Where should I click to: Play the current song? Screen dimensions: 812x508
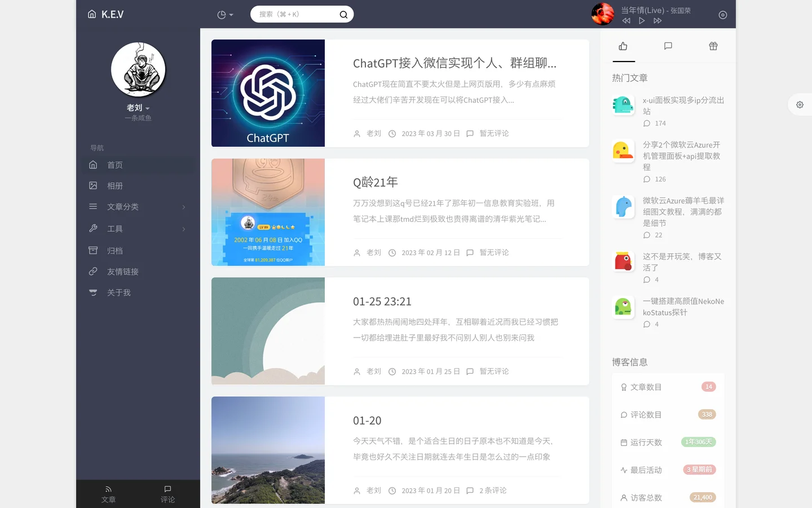click(642, 21)
